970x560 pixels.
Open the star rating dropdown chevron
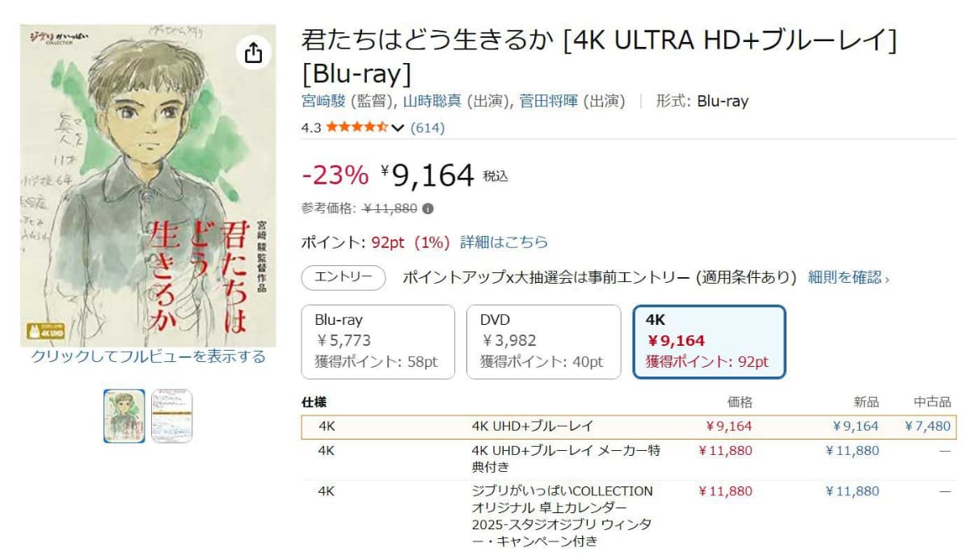(397, 128)
